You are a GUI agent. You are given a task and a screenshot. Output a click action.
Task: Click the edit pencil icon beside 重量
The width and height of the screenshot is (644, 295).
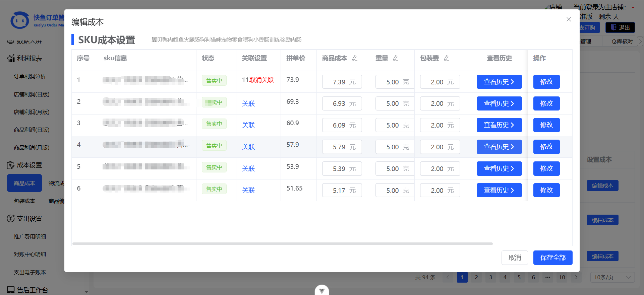[x=396, y=58]
